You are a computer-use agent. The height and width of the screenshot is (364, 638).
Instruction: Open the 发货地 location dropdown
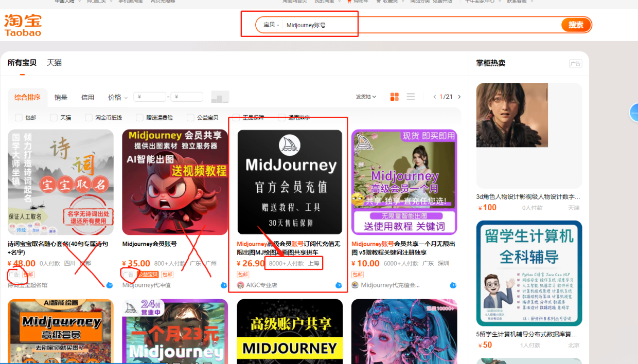click(366, 97)
